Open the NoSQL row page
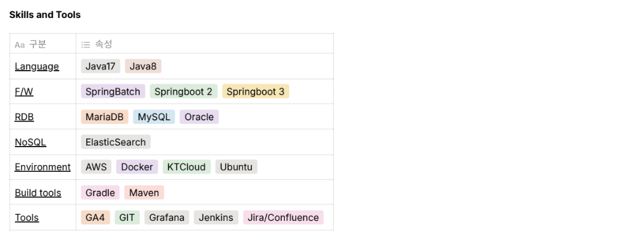644x237 pixels. tap(31, 142)
